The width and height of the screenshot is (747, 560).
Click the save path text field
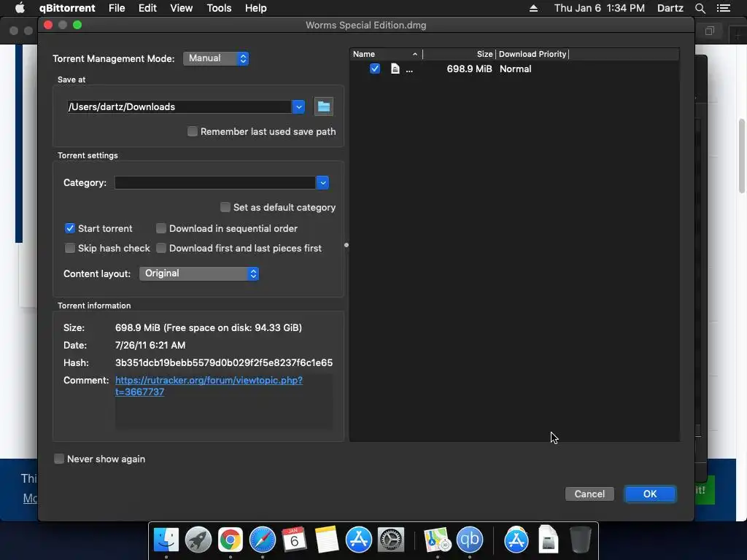tap(179, 106)
